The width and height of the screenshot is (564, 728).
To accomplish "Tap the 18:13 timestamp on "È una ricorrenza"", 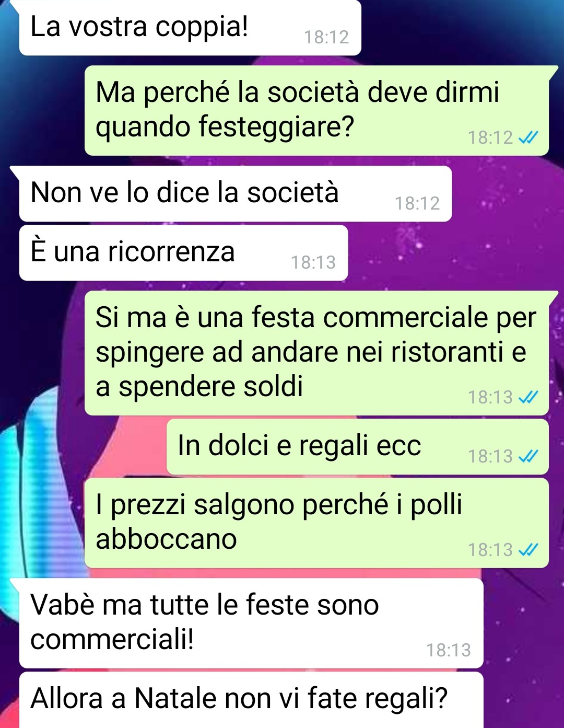I will coord(313,262).
